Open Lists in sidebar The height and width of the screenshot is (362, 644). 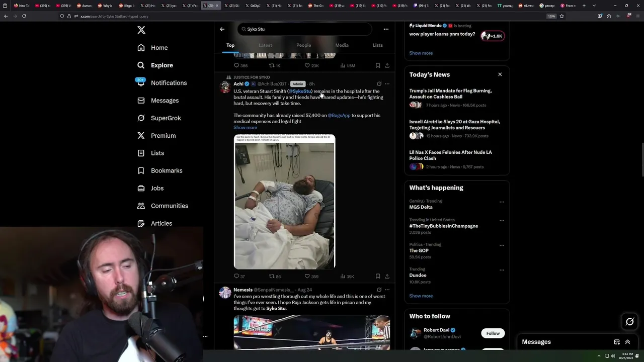[x=150, y=153]
